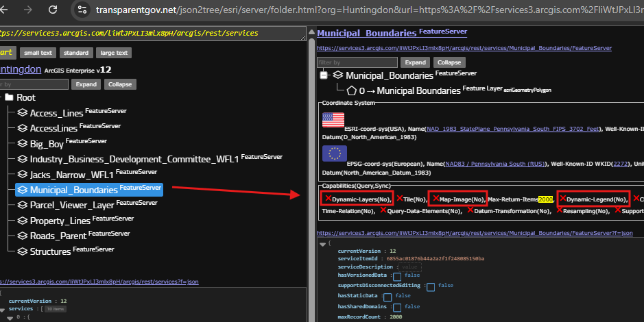The height and width of the screenshot is (322, 644).
Task: Open NAD_1983_StatePlane_Pennsylvania_South link
Action: (512, 129)
